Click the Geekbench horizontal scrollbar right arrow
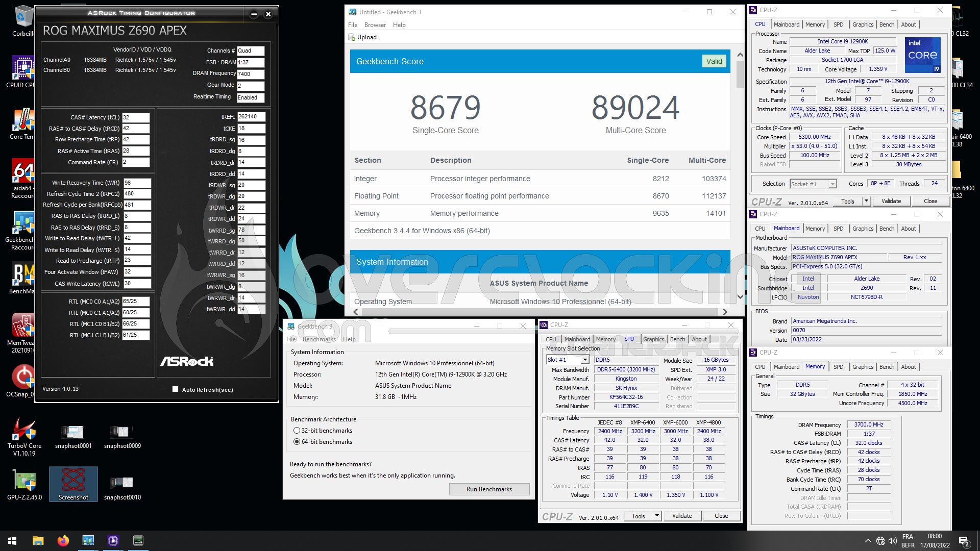This screenshot has width=980, height=551. pos(725,312)
